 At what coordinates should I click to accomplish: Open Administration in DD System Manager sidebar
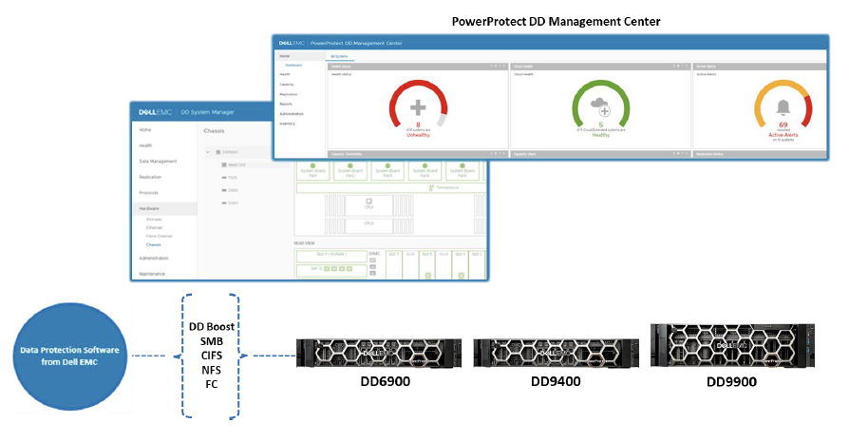(x=154, y=259)
